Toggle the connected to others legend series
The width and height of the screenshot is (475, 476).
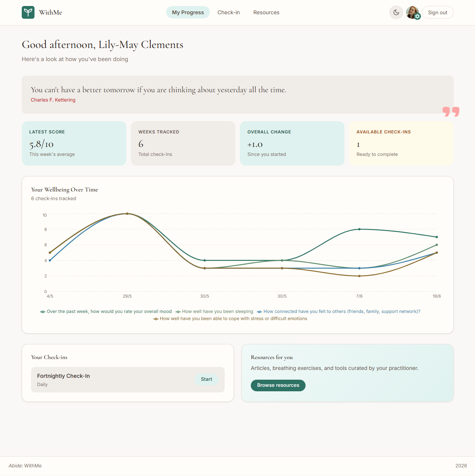[339, 311]
